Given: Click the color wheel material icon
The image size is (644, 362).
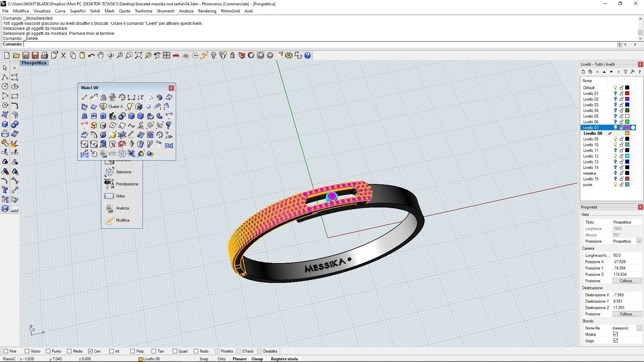Looking at the screenshot, I should tap(251, 55).
